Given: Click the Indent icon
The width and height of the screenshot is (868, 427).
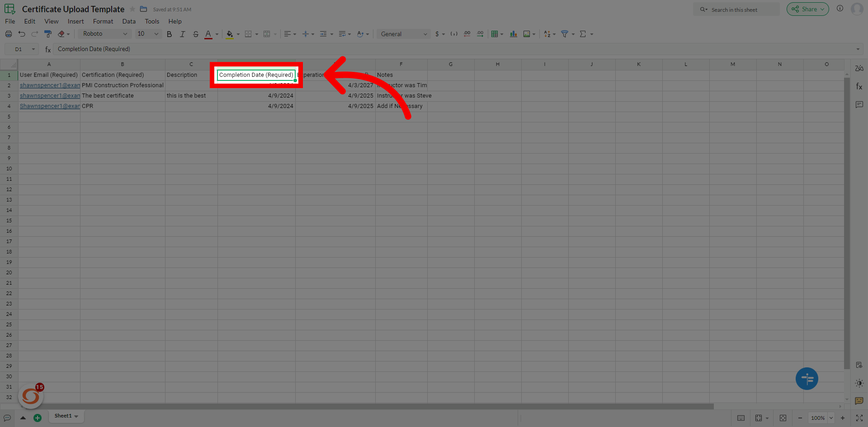Looking at the screenshot, I should (323, 34).
